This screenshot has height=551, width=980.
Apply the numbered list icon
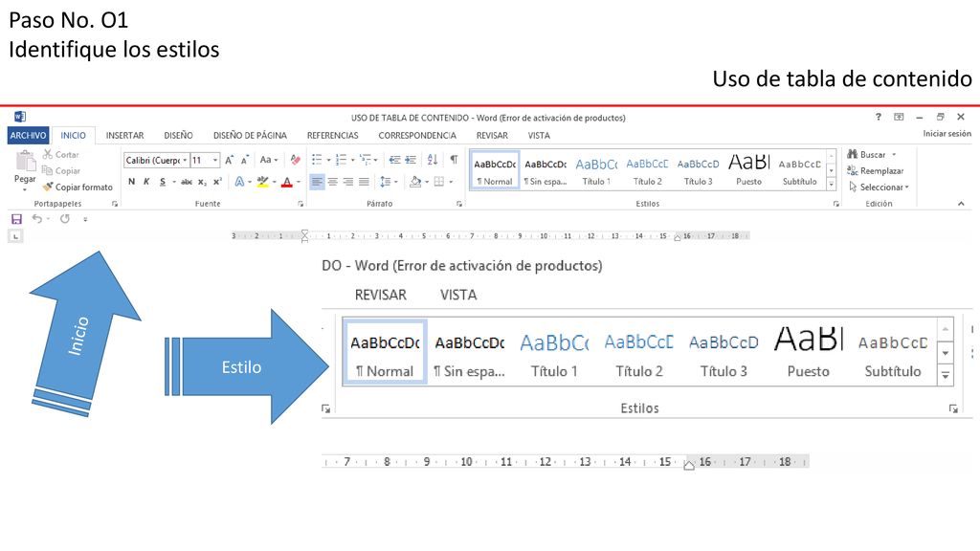pos(341,160)
